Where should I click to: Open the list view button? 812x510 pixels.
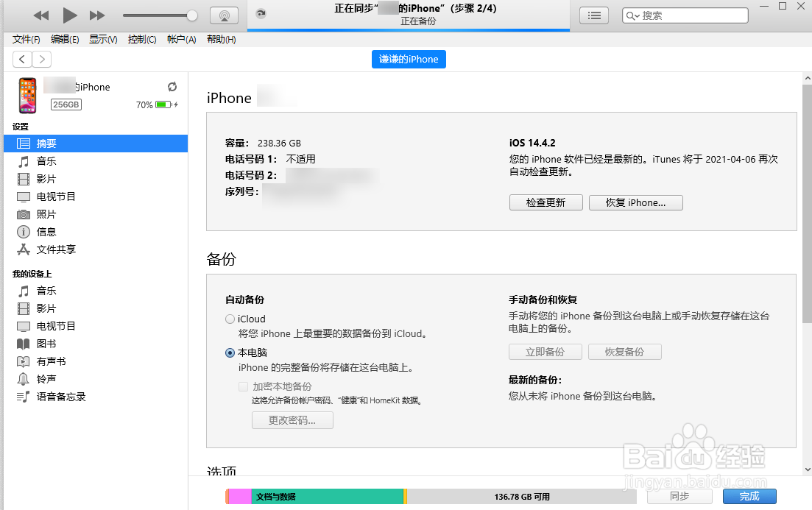594,15
